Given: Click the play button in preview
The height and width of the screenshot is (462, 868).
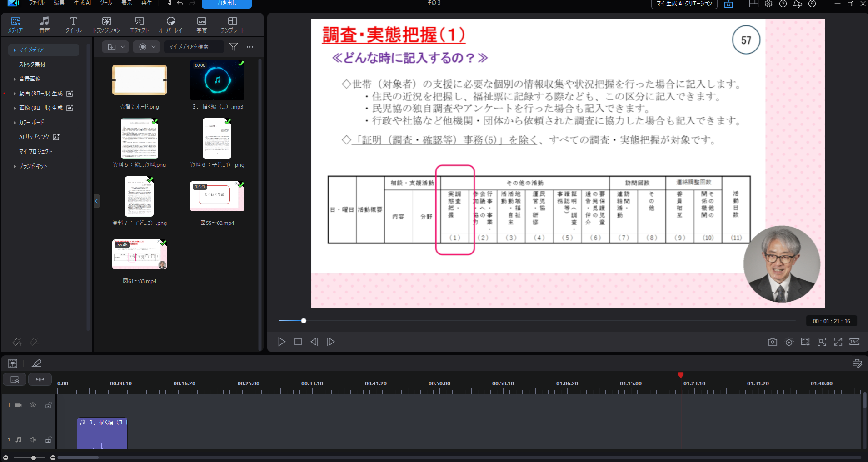Looking at the screenshot, I should click(282, 342).
